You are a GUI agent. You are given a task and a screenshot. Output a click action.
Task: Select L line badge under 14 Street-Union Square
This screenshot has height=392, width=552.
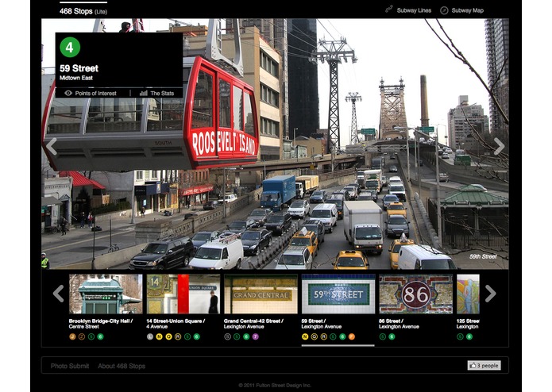point(150,336)
